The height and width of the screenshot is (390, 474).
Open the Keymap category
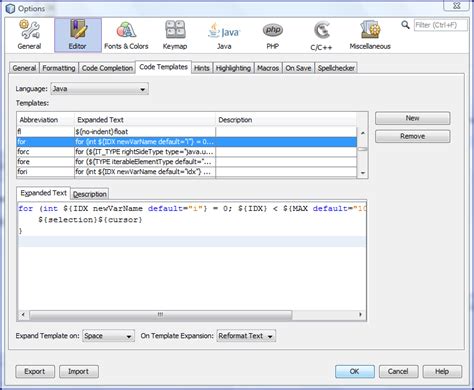pos(175,35)
